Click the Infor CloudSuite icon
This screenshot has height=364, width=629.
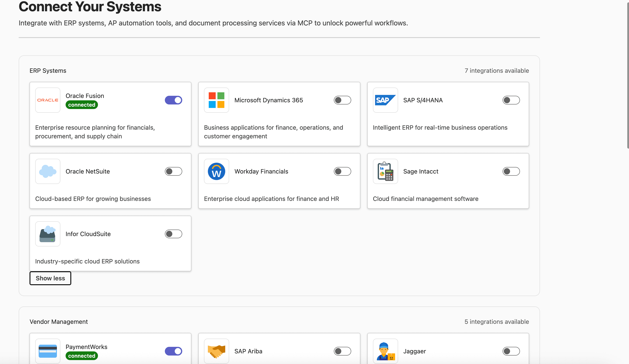coord(48,234)
